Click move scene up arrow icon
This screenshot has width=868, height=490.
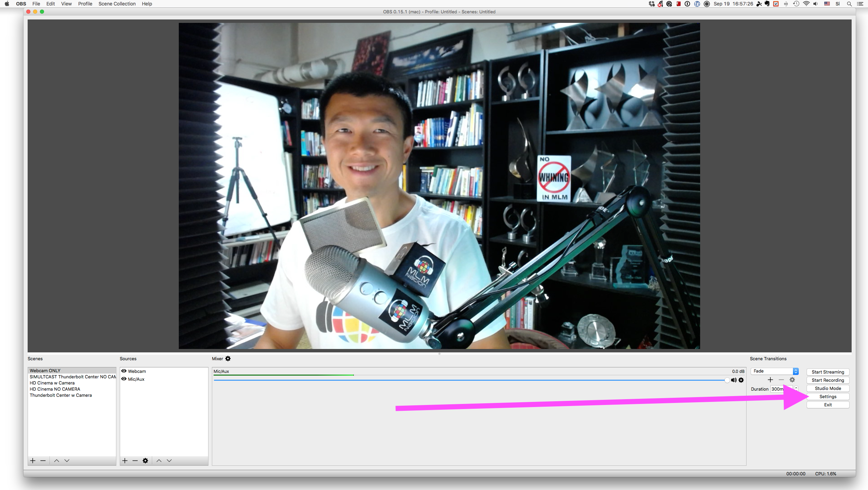[x=56, y=460]
